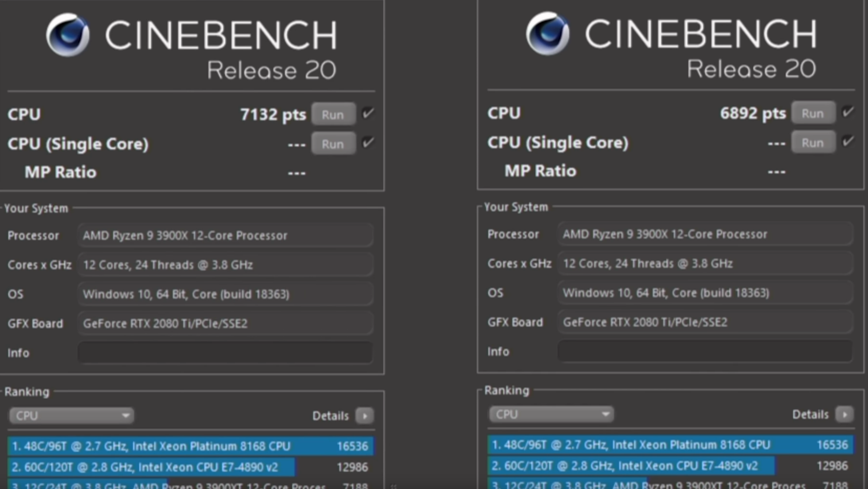Click the Cores x GHz field in left window
The height and width of the screenshot is (489, 868).
226,265
